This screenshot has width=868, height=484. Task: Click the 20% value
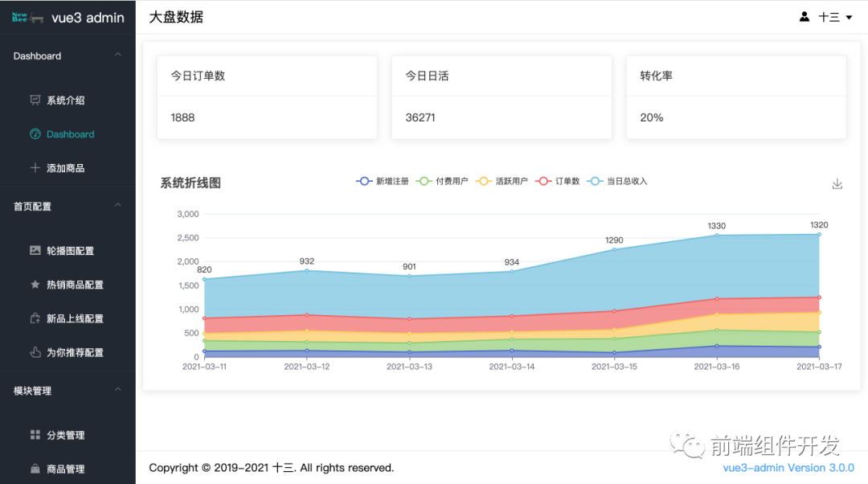pyautogui.click(x=652, y=117)
